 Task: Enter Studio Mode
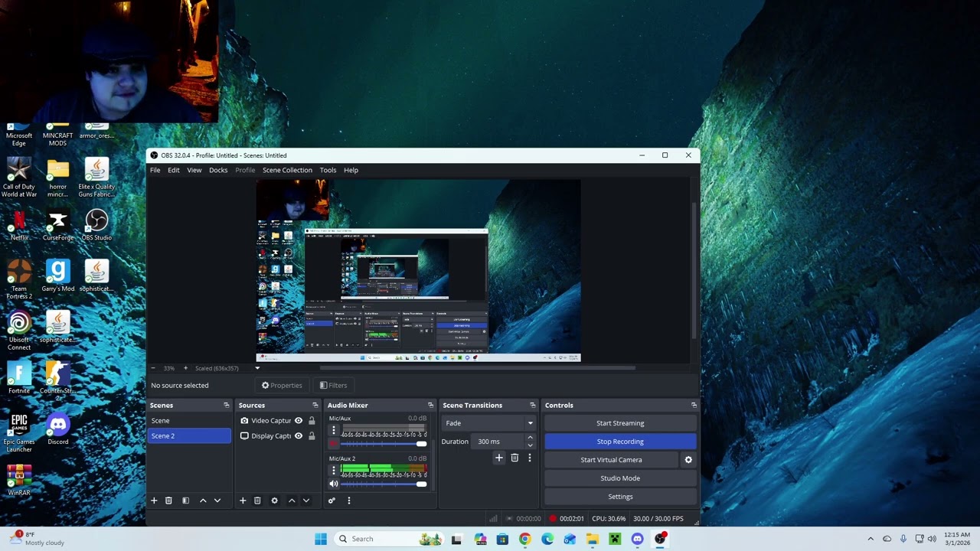[x=620, y=478]
